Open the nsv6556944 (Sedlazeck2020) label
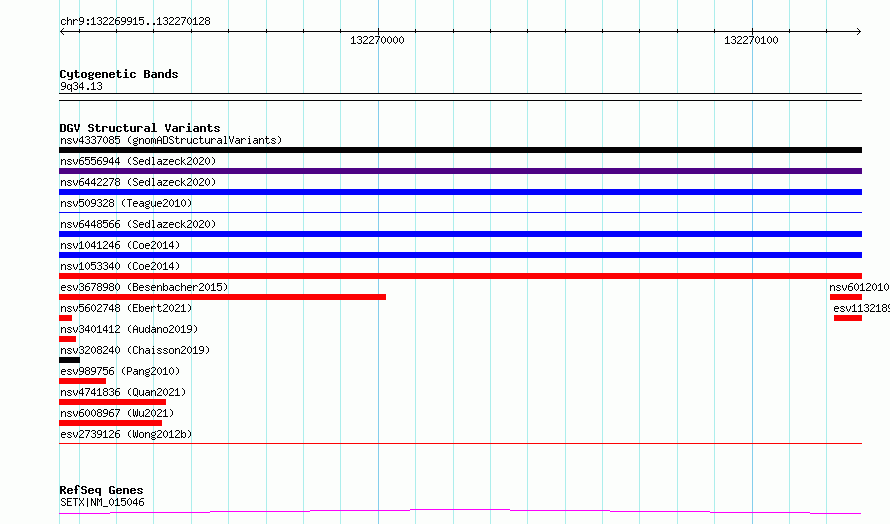Screen dimensions: 890x524 (138, 161)
